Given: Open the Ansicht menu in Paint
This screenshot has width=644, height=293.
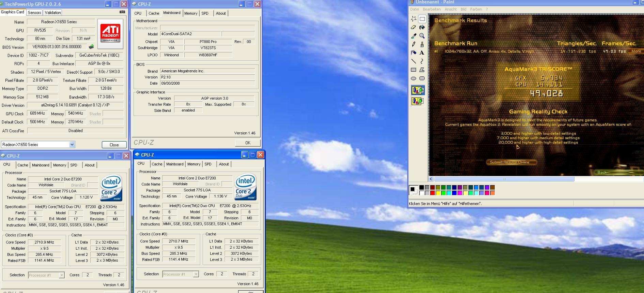Looking at the screenshot, I should pyautogui.click(x=450, y=9).
